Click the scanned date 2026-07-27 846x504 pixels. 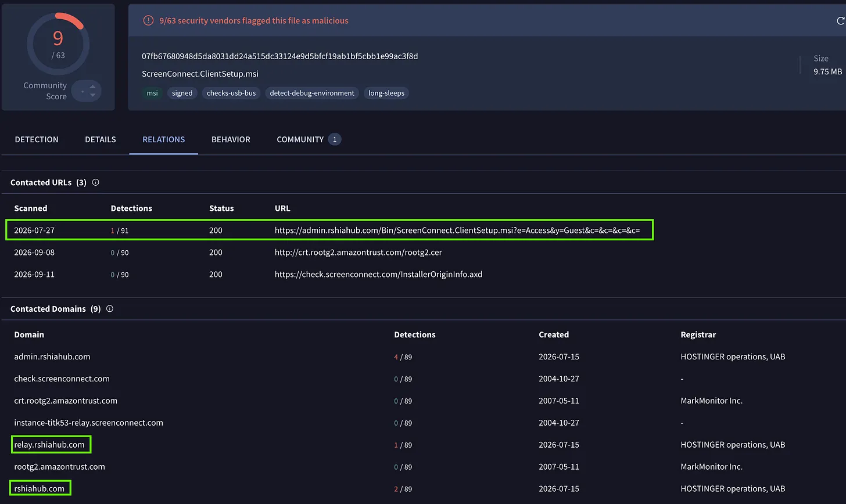coord(34,231)
